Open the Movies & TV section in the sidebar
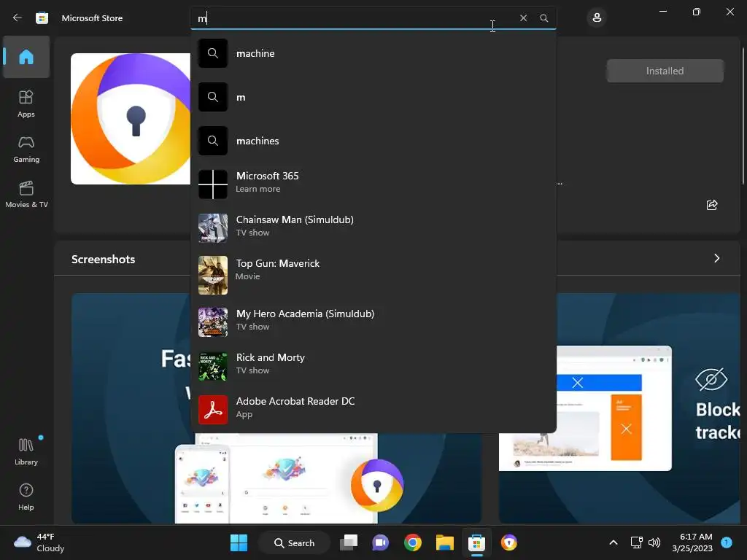 (x=26, y=194)
